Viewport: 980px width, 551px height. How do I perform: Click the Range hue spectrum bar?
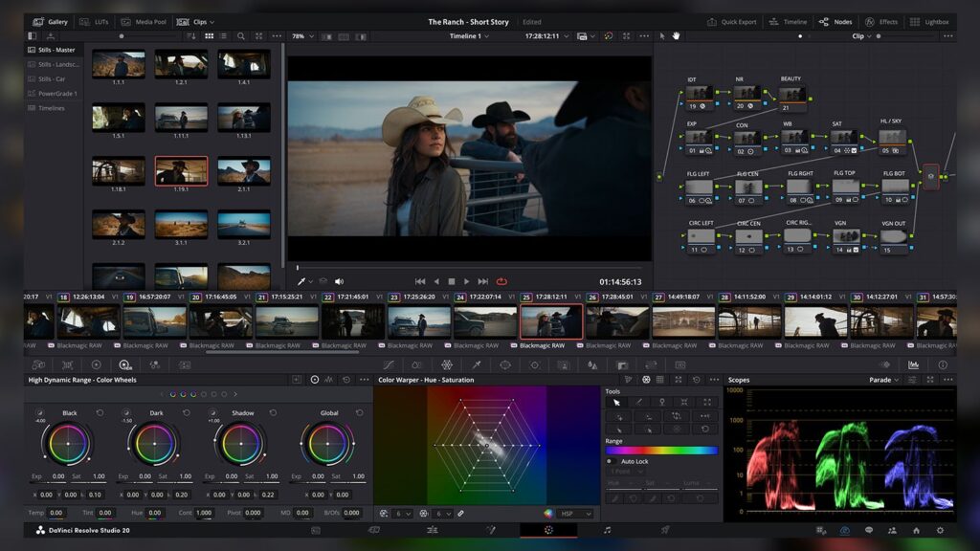click(x=661, y=450)
